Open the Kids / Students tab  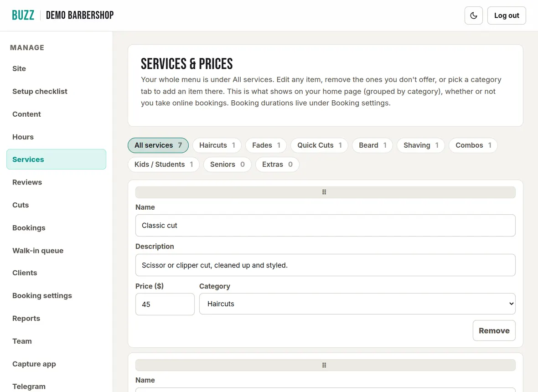tap(164, 165)
